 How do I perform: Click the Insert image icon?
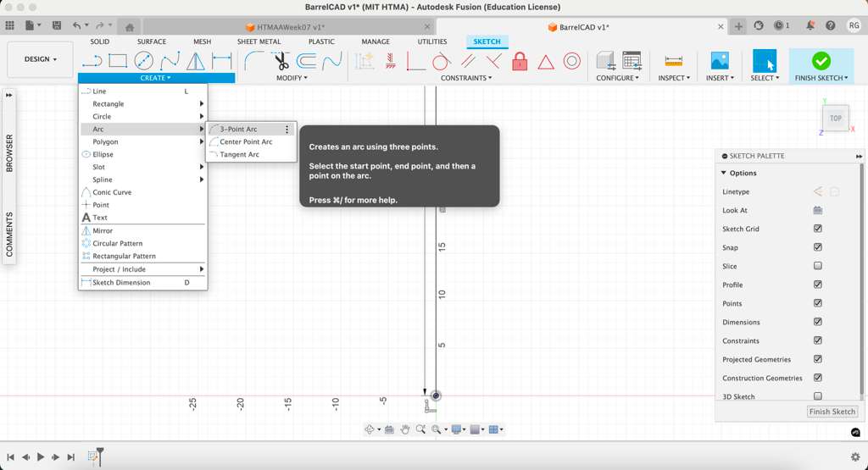tap(720, 61)
